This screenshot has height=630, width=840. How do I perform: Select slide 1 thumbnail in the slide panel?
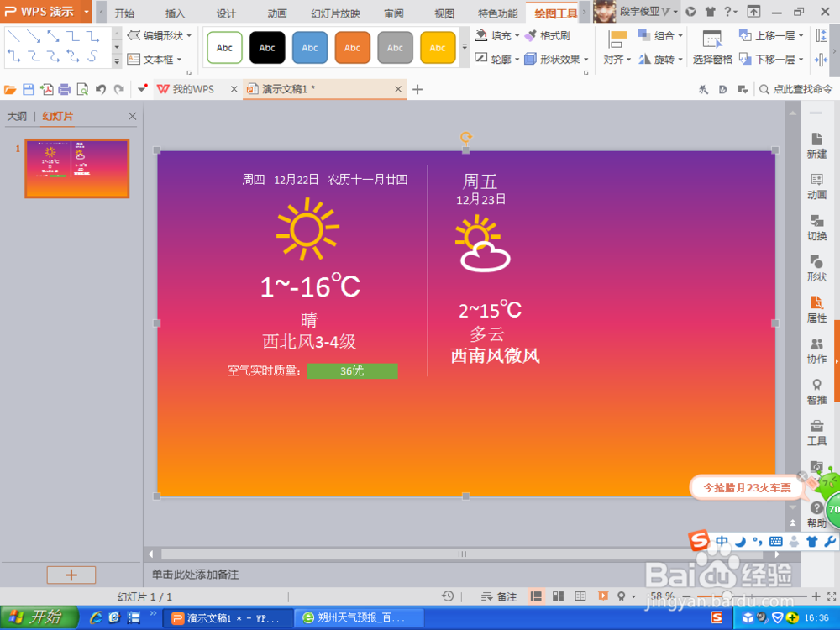coord(76,168)
